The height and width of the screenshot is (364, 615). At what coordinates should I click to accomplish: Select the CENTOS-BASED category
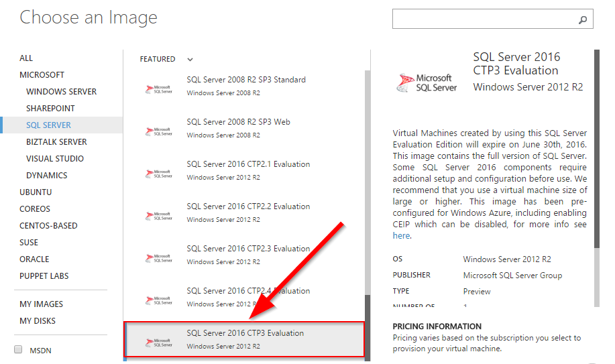tap(49, 226)
